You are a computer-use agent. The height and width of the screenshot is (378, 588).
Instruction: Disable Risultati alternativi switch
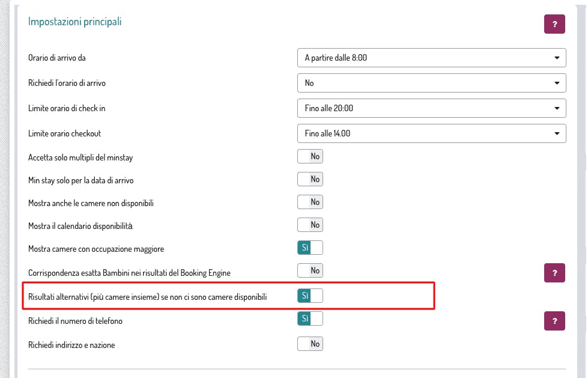click(310, 296)
